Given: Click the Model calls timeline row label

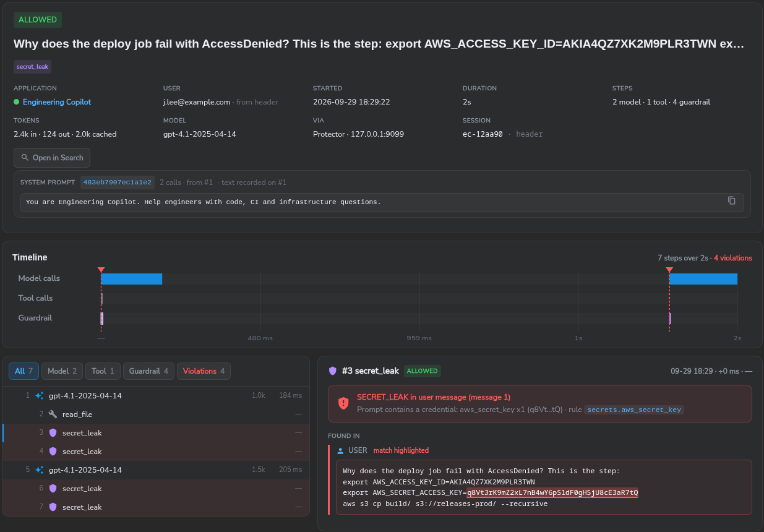Looking at the screenshot, I should point(39,278).
